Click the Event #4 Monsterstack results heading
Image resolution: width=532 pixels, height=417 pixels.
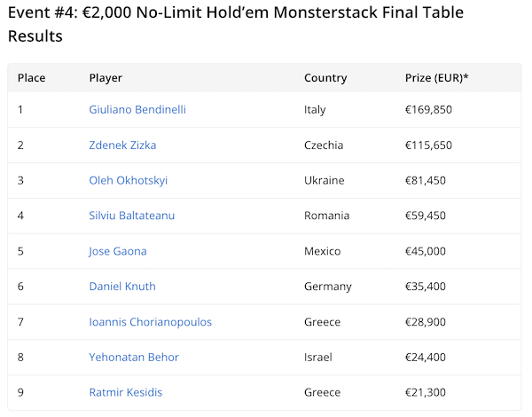pos(235,24)
